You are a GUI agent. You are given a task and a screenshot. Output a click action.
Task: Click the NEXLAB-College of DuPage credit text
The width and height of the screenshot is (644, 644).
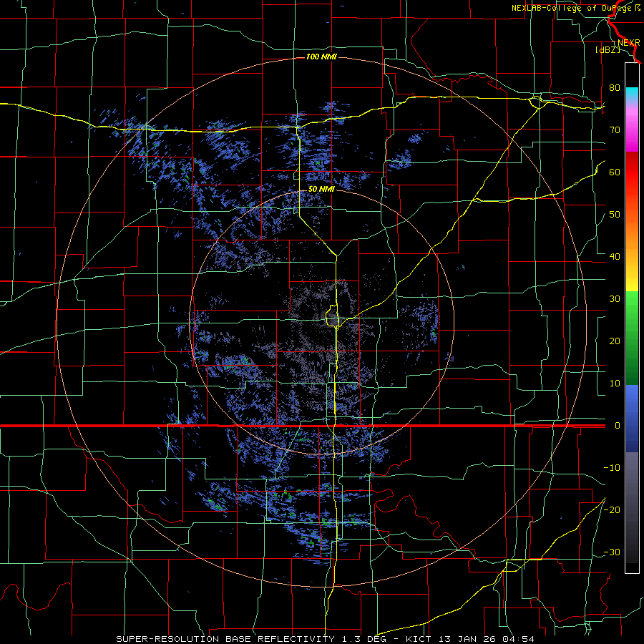click(x=575, y=8)
